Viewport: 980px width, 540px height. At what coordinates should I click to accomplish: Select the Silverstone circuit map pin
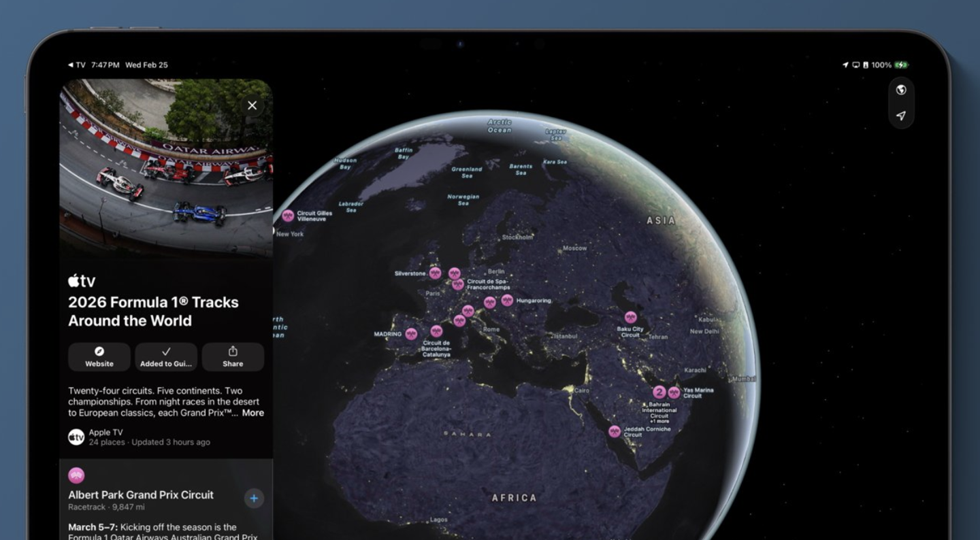click(x=435, y=273)
